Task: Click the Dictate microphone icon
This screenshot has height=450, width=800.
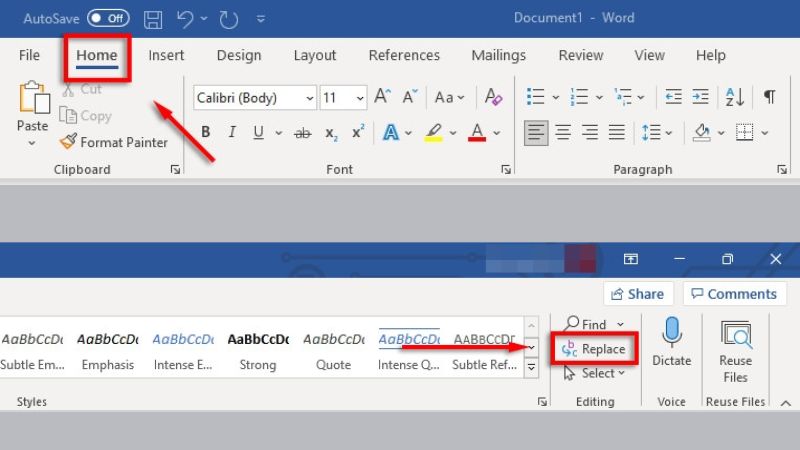Action: pyautogui.click(x=671, y=334)
